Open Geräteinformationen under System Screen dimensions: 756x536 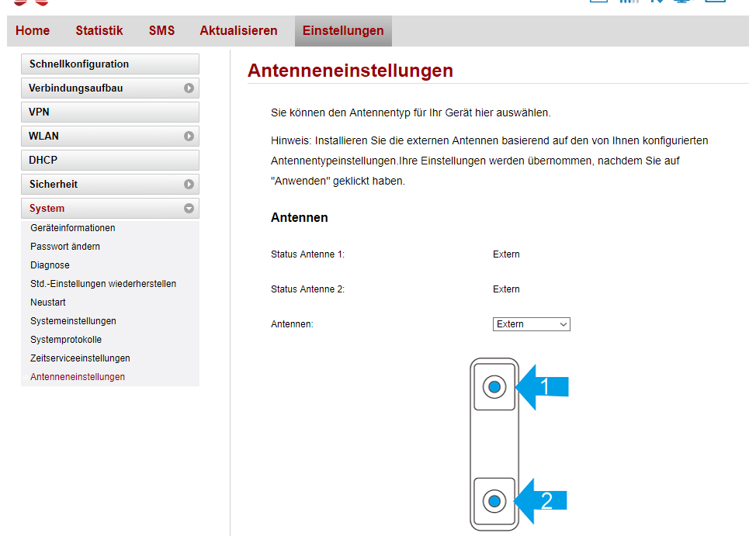73,228
